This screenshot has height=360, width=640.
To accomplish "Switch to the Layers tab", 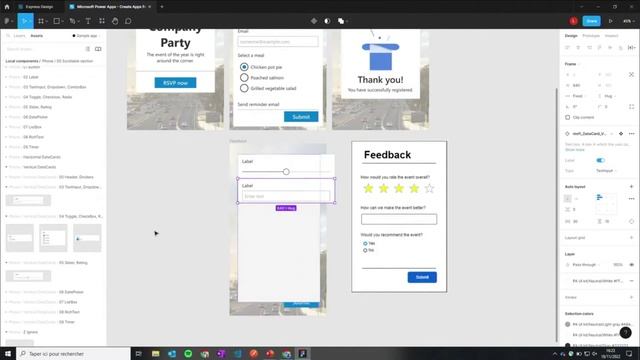I will (x=19, y=36).
